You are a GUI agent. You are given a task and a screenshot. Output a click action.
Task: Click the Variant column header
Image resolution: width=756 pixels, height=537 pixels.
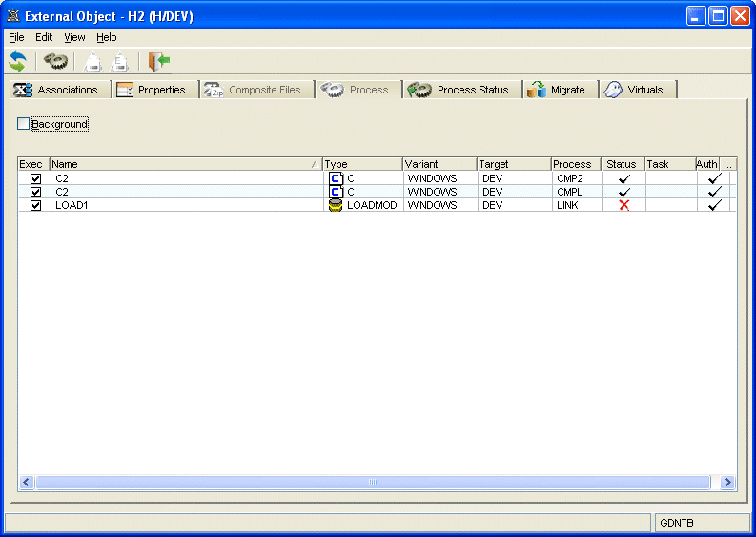tap(438, 164)
